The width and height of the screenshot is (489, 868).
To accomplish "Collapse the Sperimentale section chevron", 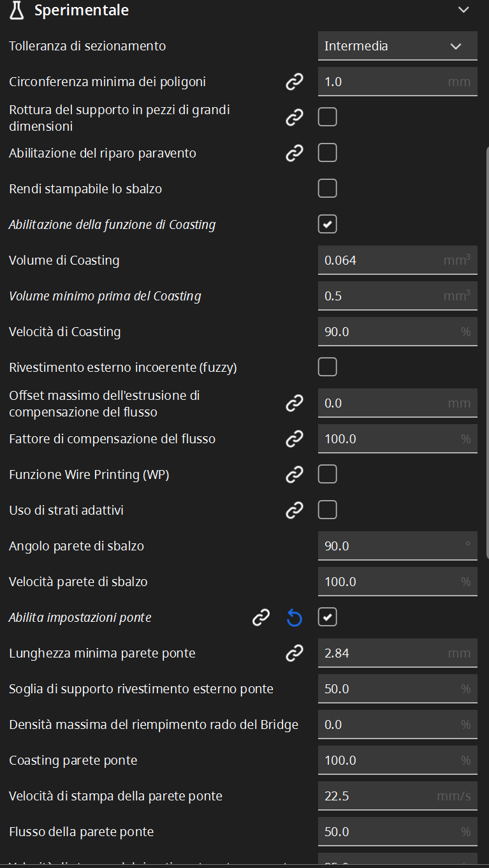I will point(463,10).
